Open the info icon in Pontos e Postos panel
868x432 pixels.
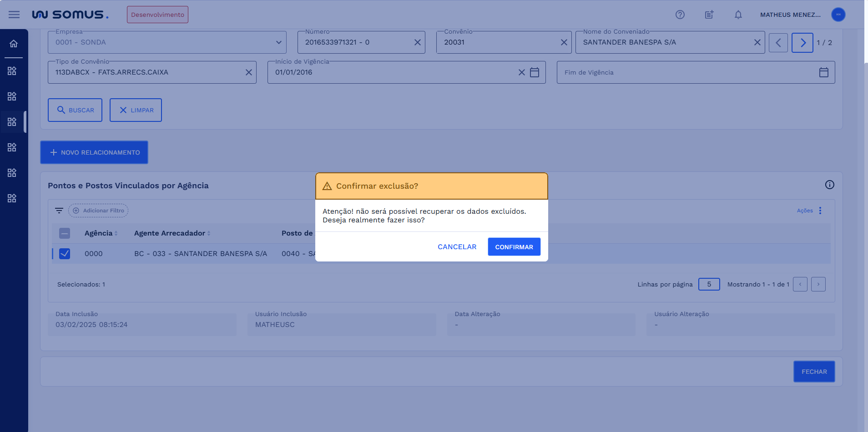[x=829, y=185]
